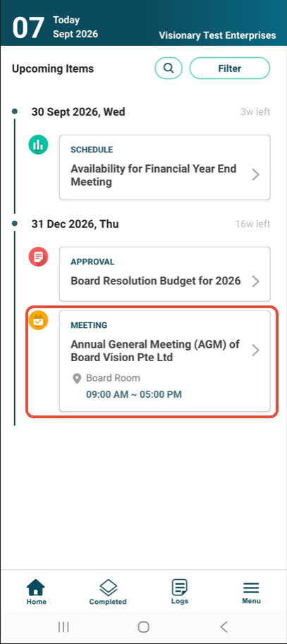This screenshot has height=644, width=287.
Task: Switch to the Home tab
Action: pyautogui.click(x=36, y=593)
